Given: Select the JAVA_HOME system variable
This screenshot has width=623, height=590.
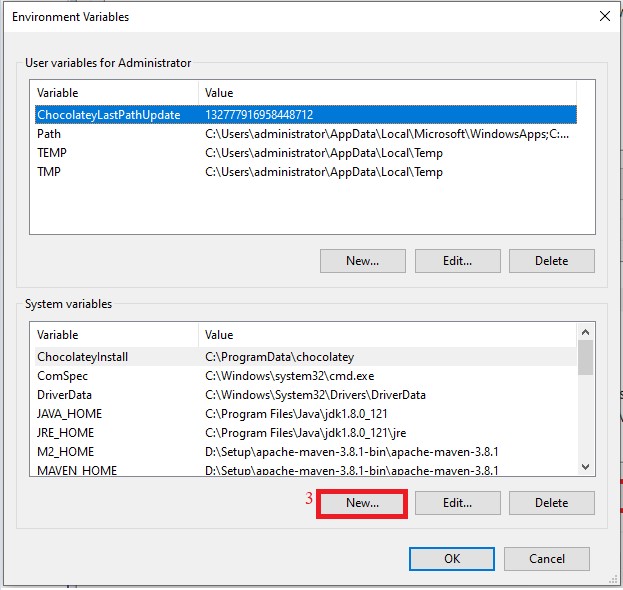Looking at the screenshot, I should [x=306, y=414].
